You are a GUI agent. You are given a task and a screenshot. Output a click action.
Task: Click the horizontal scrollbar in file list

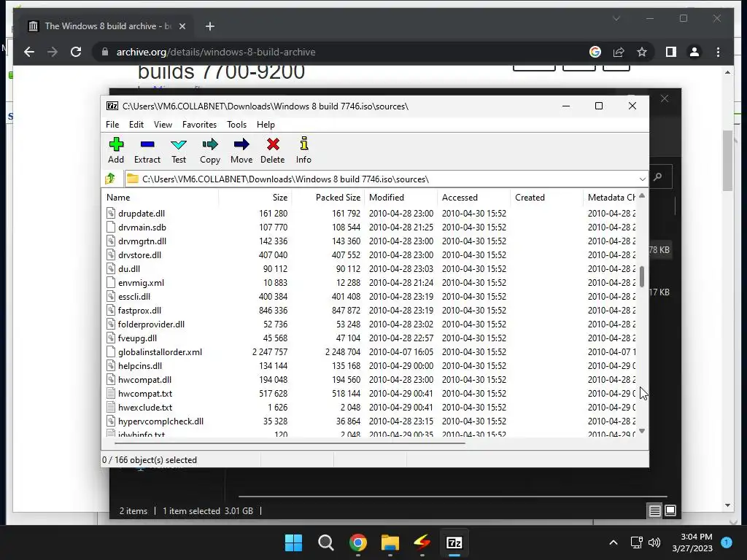(290, 443)
